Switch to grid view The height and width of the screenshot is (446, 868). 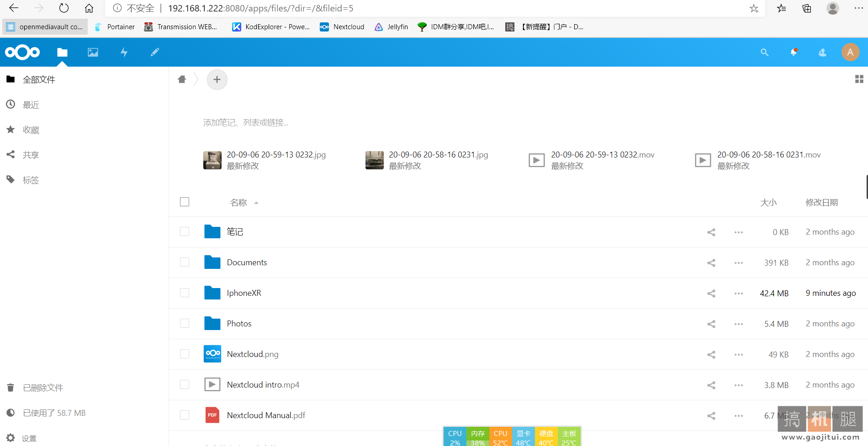click(x=859, y=79)
